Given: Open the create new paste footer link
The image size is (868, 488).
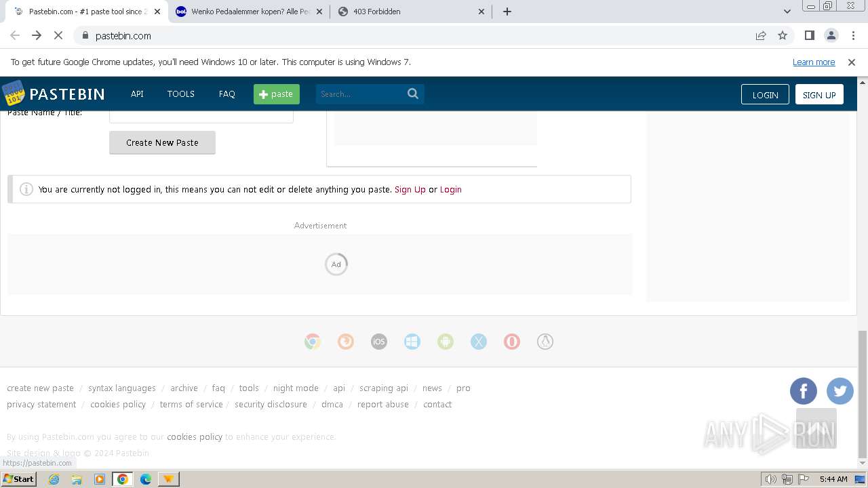Looking at the screenshot, I should pyautogui.click(x=40, y=388).
